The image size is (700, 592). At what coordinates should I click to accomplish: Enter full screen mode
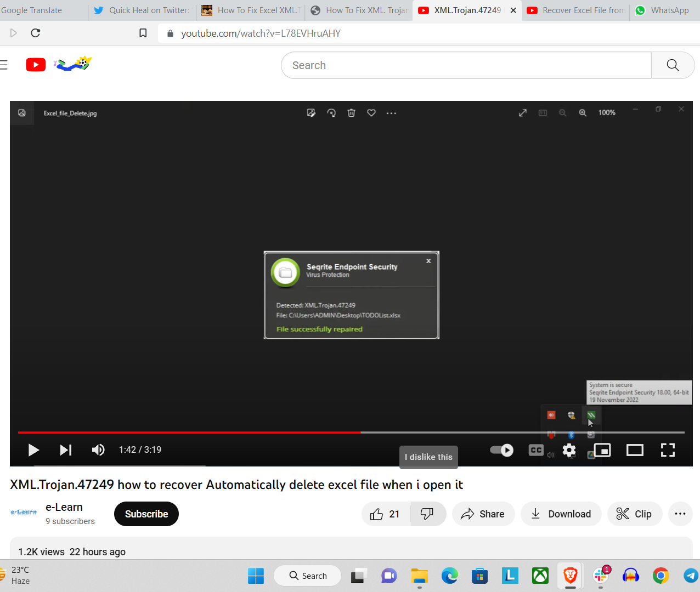click(668, 450)
